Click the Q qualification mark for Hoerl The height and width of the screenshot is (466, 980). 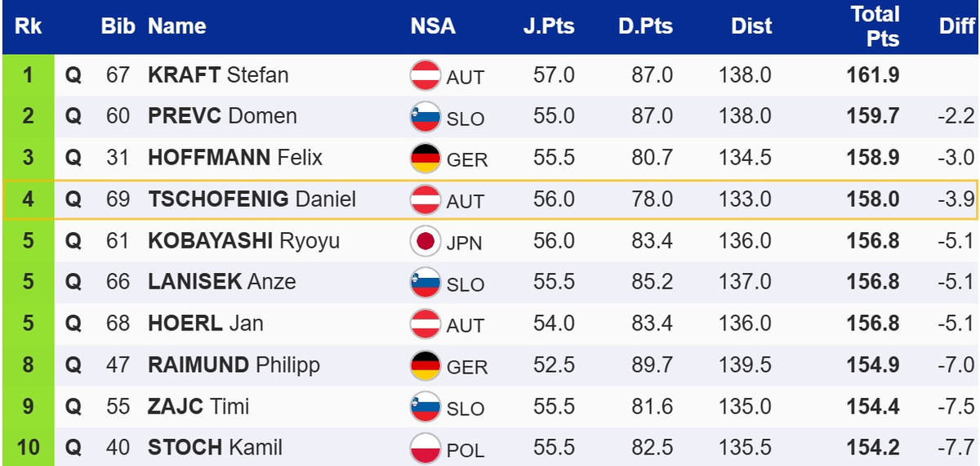73,325
